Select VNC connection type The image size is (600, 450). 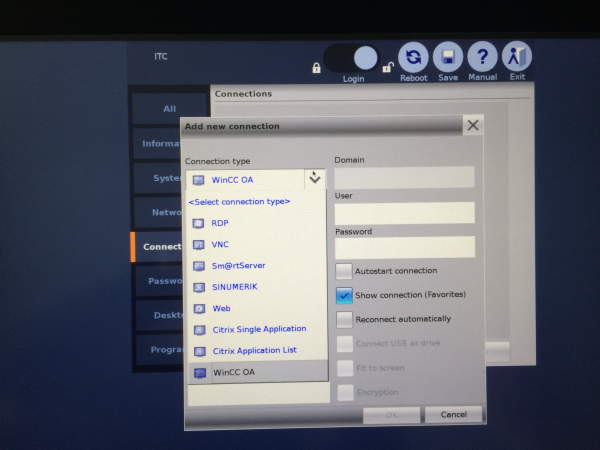coord(258,245)
